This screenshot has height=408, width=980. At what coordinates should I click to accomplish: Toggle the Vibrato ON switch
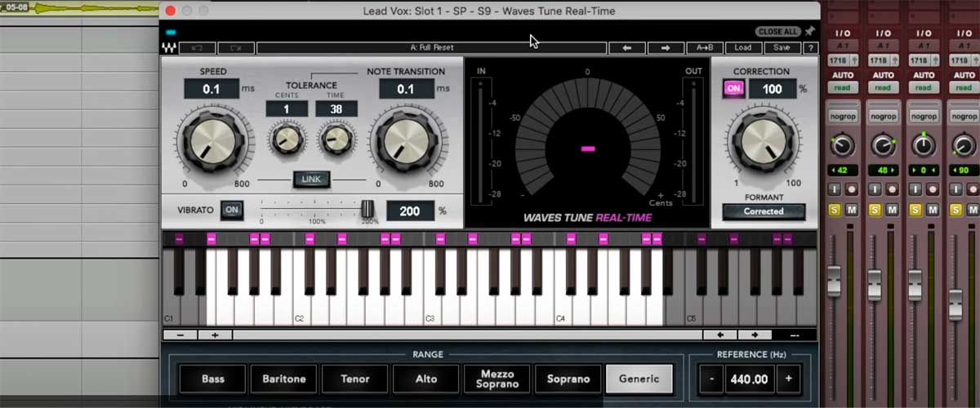[x=231, y=210]
